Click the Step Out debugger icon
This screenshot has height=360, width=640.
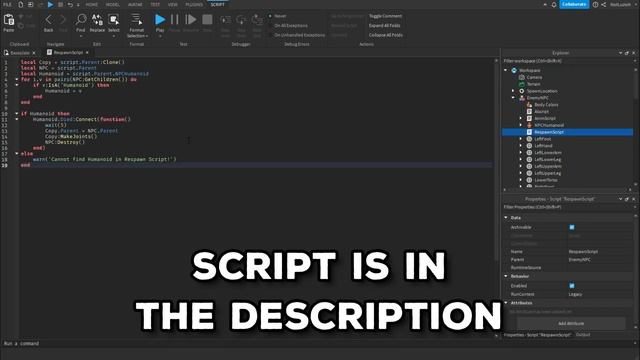257,20
